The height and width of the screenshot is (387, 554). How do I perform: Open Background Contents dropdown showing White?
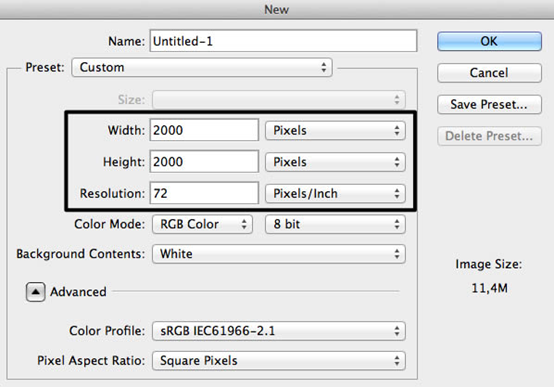(279, 254)
